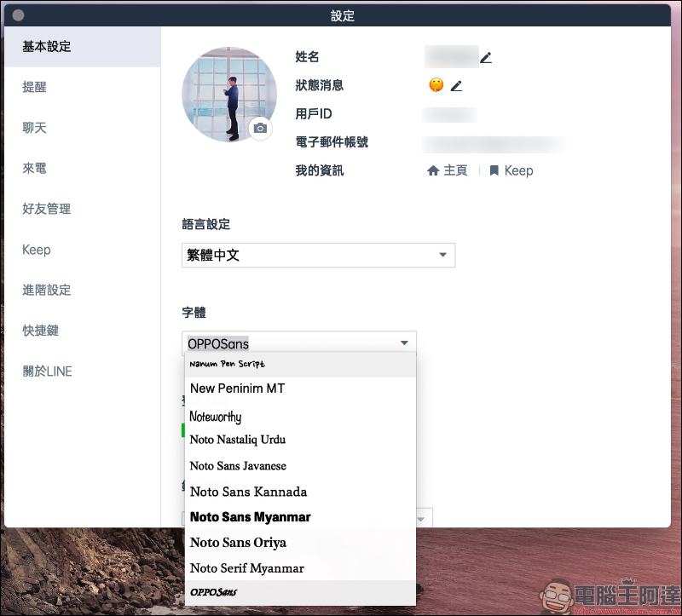The width and height of the screenshot is (682, 616).
Task: Click the camera icon on the profile photo
Action: click(261, 129)
